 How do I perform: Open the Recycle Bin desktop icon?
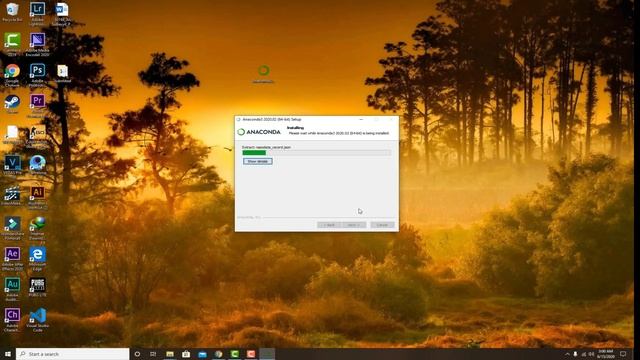(x=12, y=12)
